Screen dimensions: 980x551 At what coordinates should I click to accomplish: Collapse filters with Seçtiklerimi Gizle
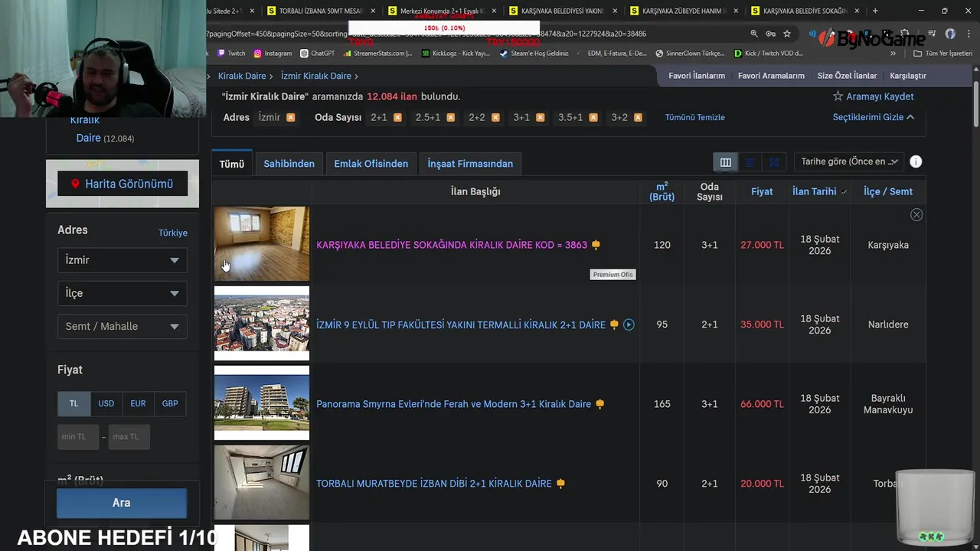pyautogui.click(x=874, y=117)
